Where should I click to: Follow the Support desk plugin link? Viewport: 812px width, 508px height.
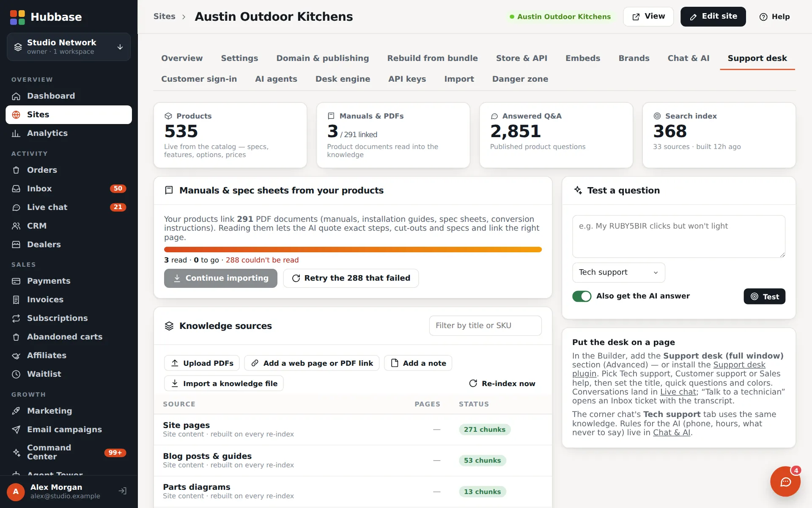point(669,369)
